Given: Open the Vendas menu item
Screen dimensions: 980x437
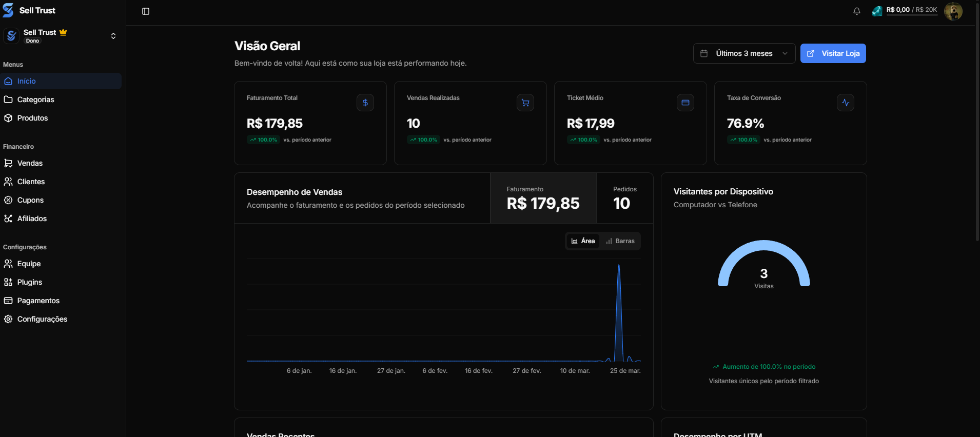Looking at the screenshot, I should coord(61,163).
